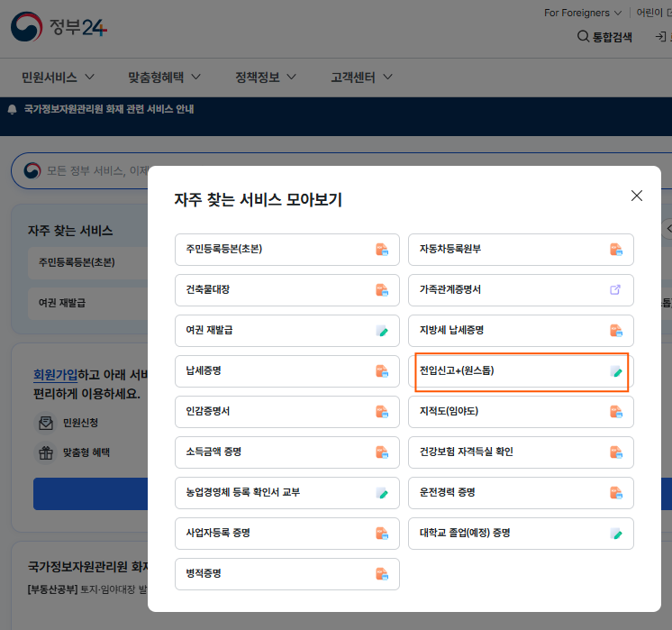Click the 회원가입 link

(x=55, y=375)
